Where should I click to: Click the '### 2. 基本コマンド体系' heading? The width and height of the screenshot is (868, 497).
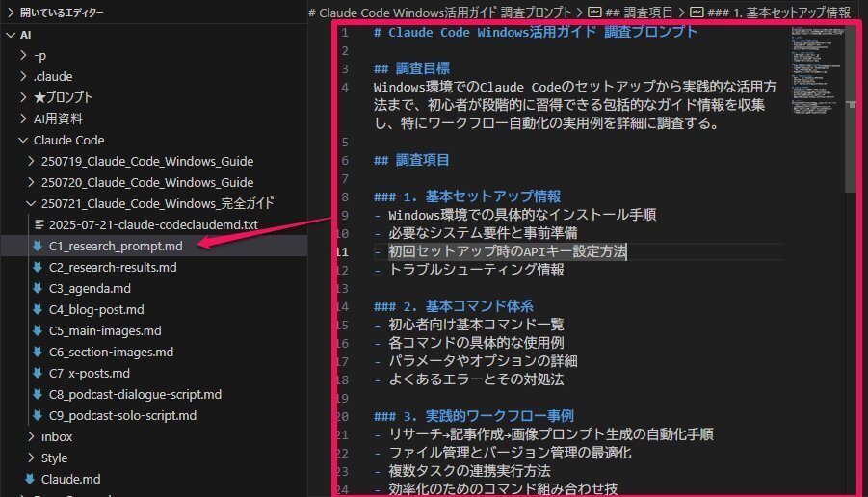click(x=453, y=306)
